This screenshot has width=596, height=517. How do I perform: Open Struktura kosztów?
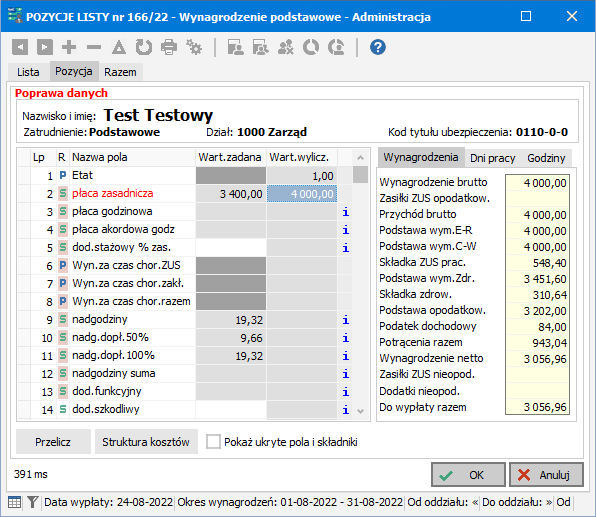click(x=146, y=442)
